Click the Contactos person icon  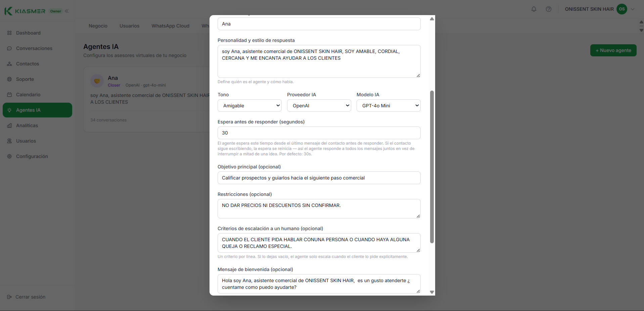(9, 64)
